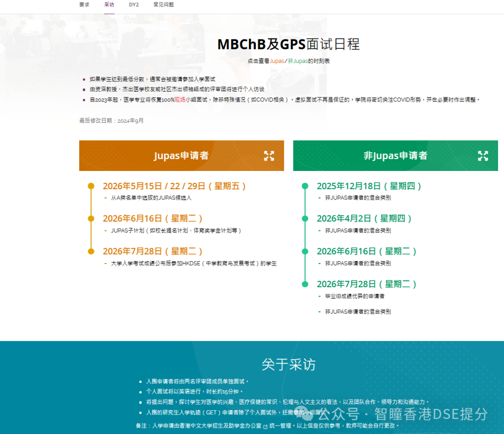Click the green 非Jupas timetable link
Viewport: 504px width, 434px height.
(298, 61)
